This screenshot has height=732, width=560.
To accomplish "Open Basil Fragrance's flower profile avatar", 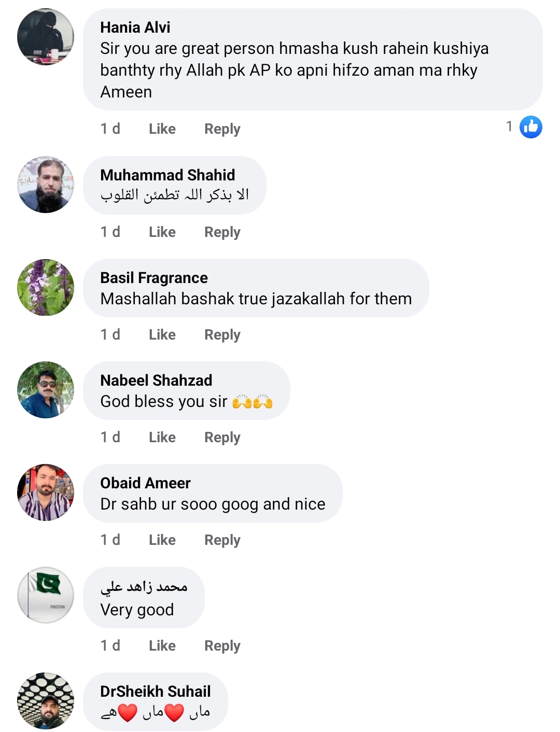I will coord(46,287).
